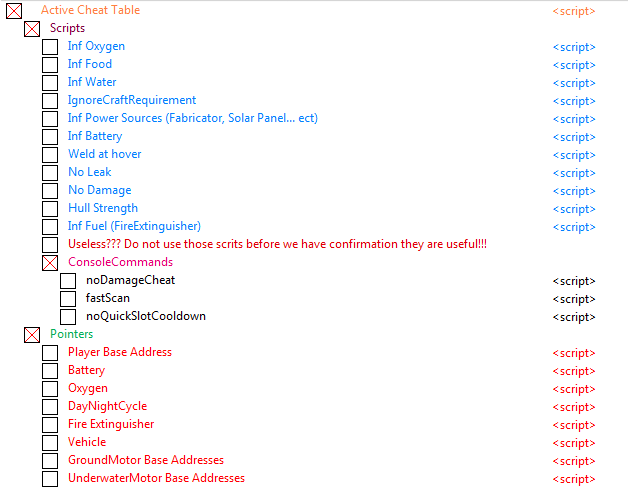The height and width of the screenshot is (490, 628).
Task: Tick the Fire Extinguisher pointer checkbox
Action: click(50, 425)
